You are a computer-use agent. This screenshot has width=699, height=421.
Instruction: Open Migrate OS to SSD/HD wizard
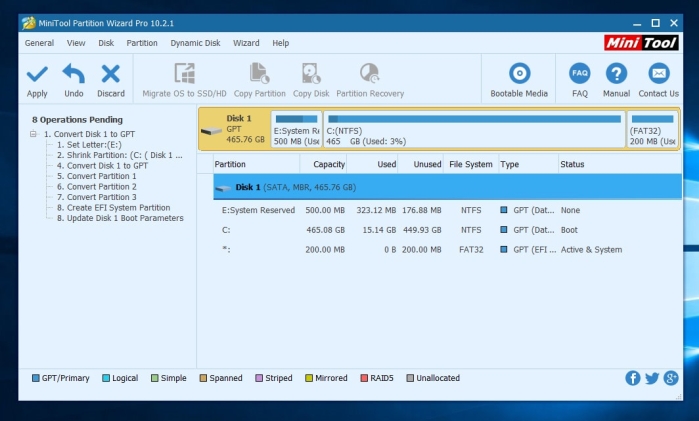click(x=184, y=81)
